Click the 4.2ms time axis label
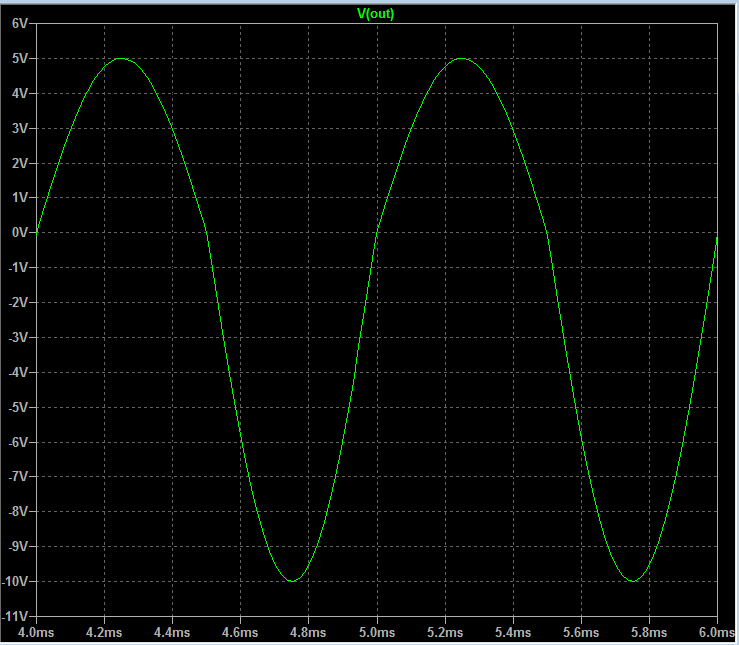The height and width of the screenshot is (645, 739). coord(104,632)
